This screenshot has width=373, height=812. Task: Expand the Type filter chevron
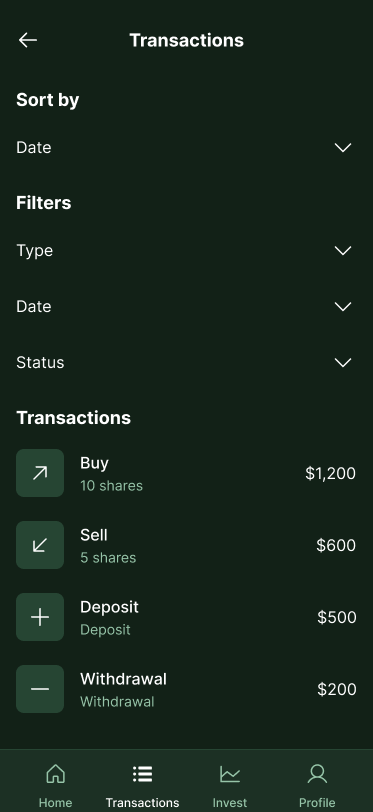343,251
